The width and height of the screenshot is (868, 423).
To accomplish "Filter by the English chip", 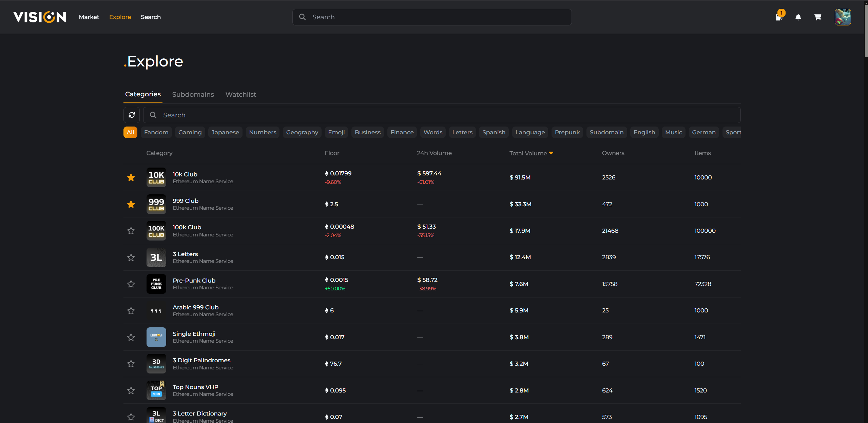I will 644,132.
